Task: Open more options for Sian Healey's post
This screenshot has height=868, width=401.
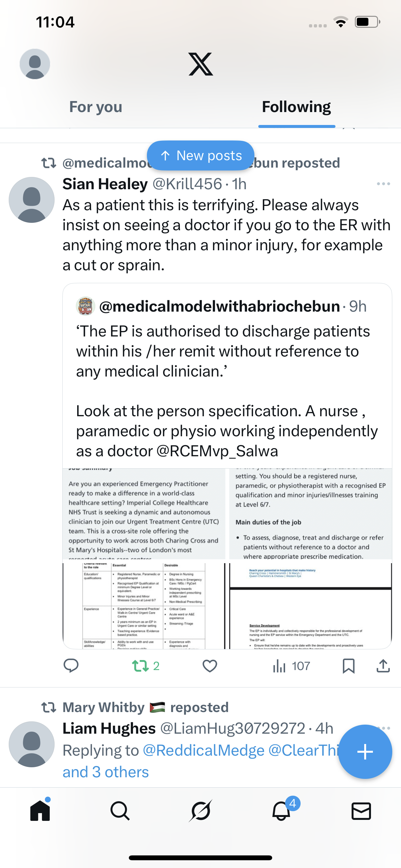Action: [384, 184]
